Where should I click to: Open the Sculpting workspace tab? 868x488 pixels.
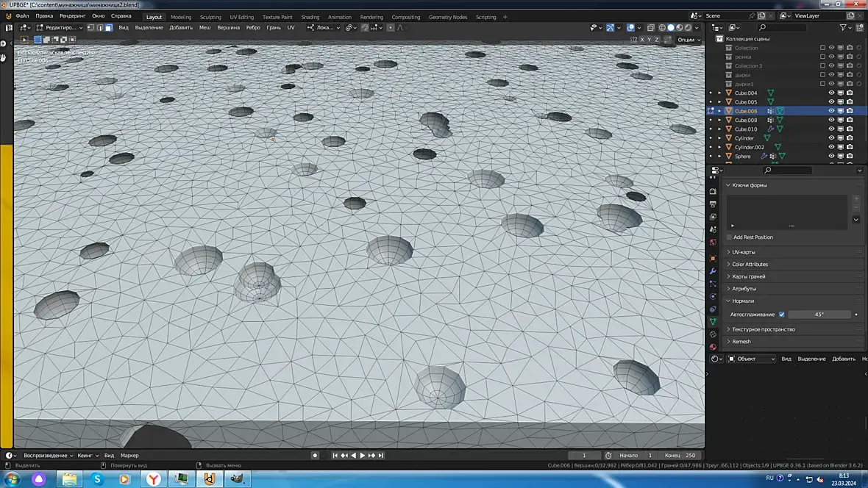tap(210, 17)
